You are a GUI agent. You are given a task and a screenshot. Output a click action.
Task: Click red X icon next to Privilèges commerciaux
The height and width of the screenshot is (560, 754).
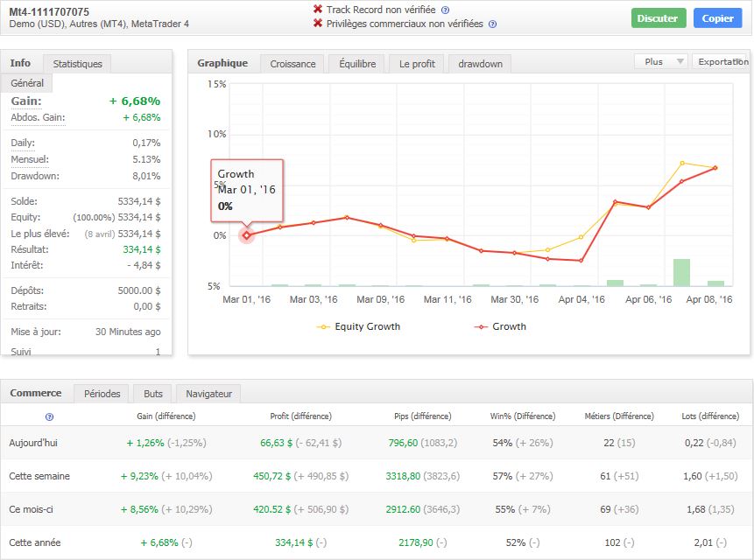pyautogui.click(x=318, y=24)
